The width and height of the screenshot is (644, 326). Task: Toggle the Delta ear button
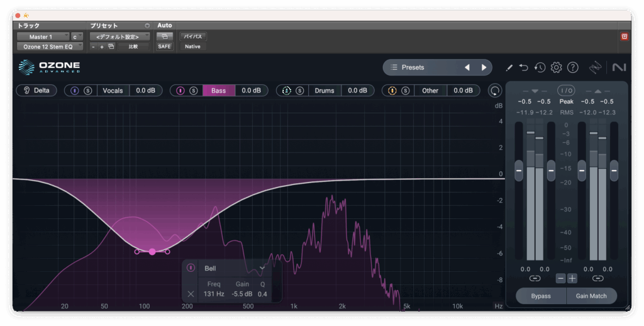pyautogui.click(x=36, y=91)
